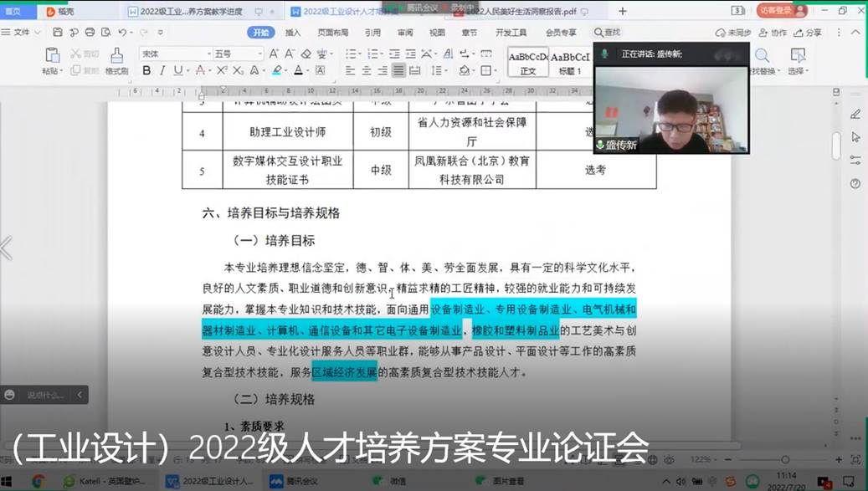The height and width of the screenshot is (491, 868).
Task: Open the help icon in right sidebar
Action: click(855, 184)
